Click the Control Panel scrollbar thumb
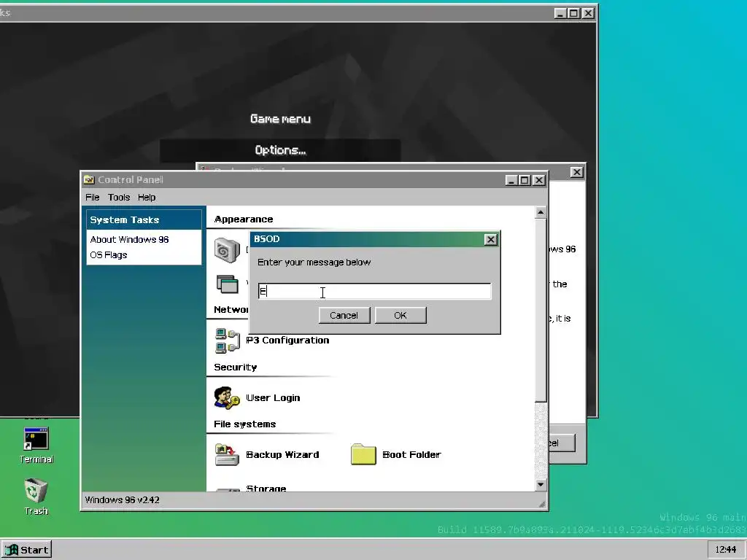 click(x=541, y=311)
